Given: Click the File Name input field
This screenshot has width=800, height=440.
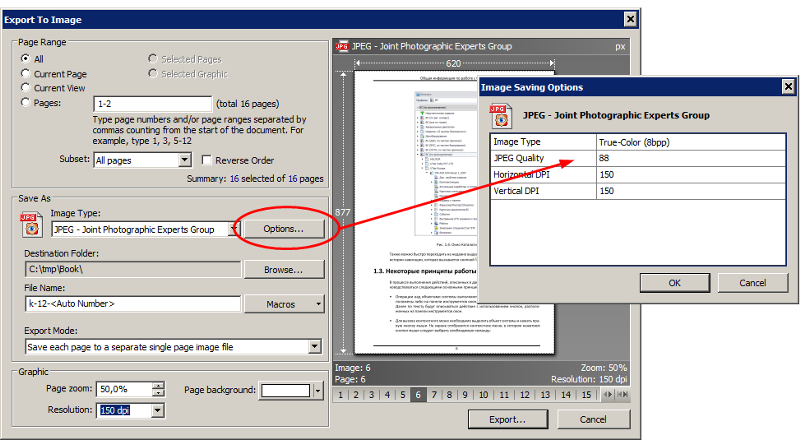Looking at the screenshot, I should 129,304.
